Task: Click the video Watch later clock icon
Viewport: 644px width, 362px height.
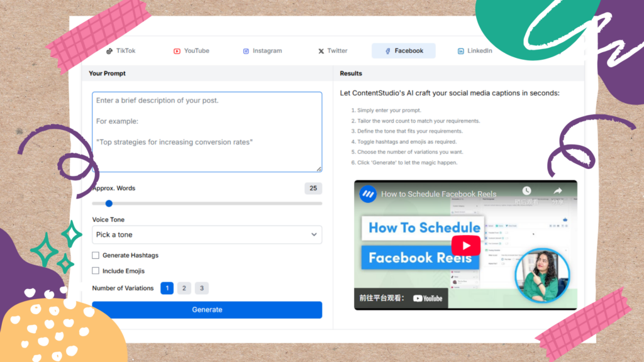Action: (x=526, y=191)
